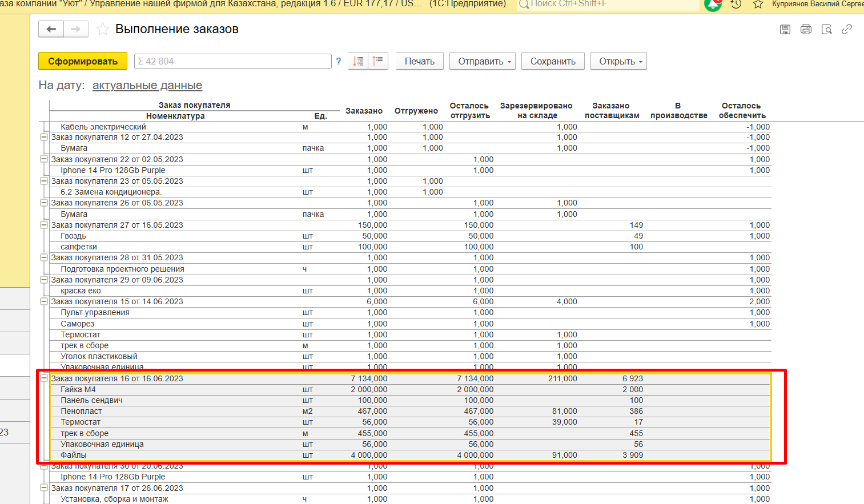864x504 pixels.
Task: Click expand all groups icon
Action: (x=358, y=61)
